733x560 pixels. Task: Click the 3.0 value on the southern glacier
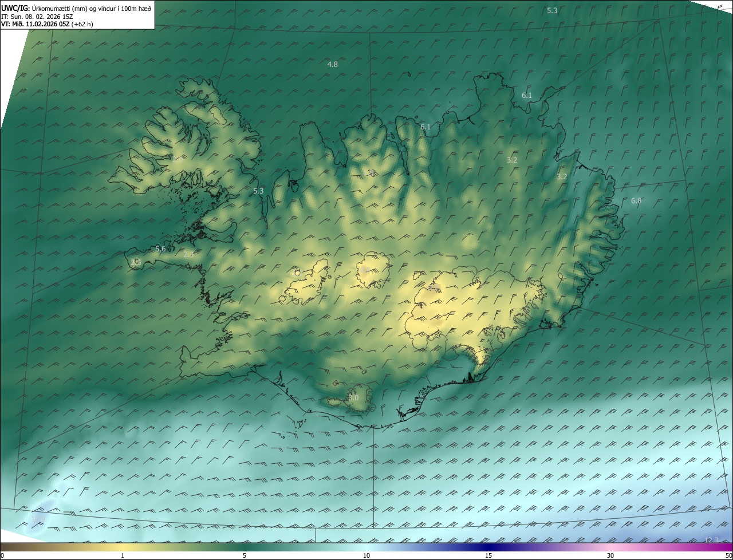(353, 397)
